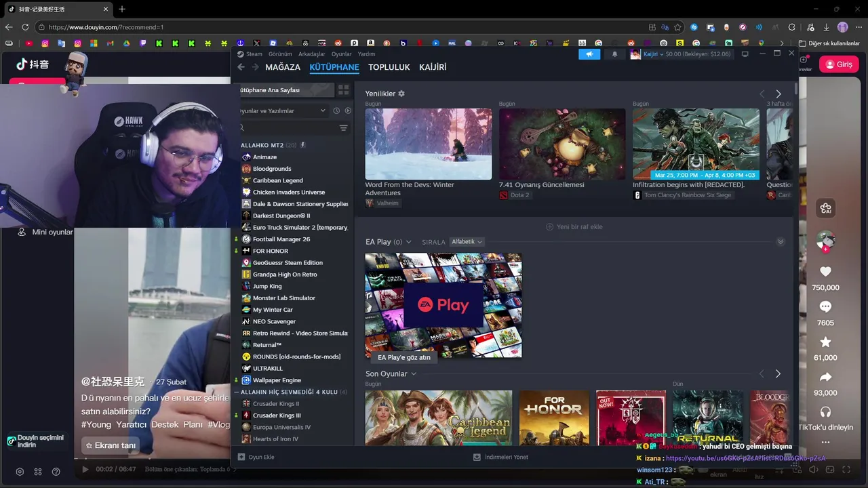
Task: Click Oyun Ekle button
Action: coord(256,457)
